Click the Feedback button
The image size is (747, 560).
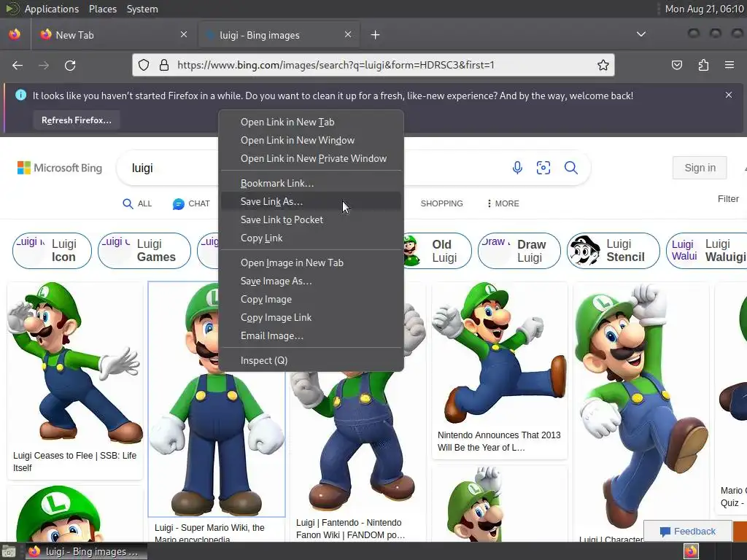pos(687,532)
